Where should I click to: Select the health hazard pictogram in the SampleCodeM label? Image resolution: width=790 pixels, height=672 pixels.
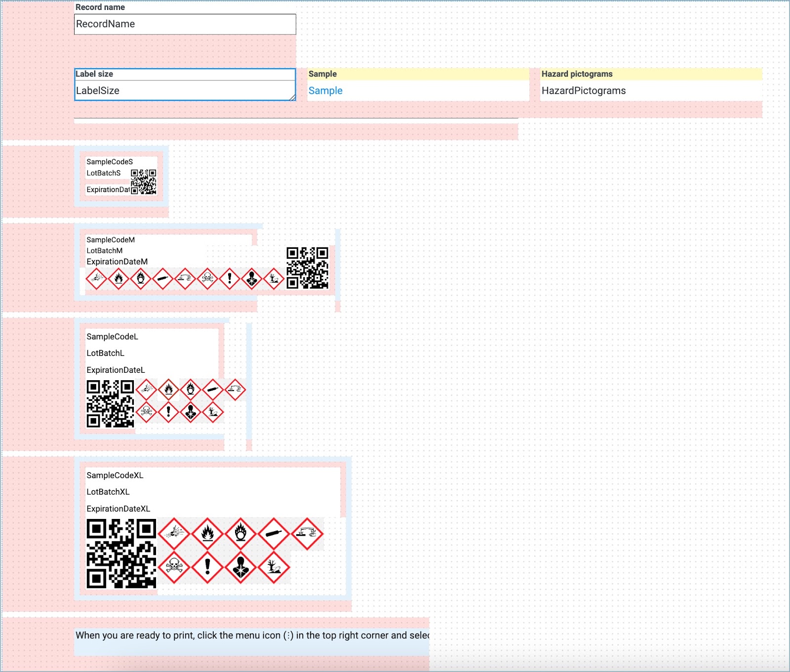coord(252,279)
